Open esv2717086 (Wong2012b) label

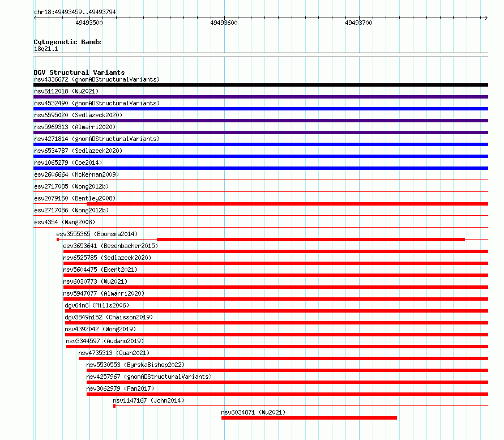(x=71, y=210)
